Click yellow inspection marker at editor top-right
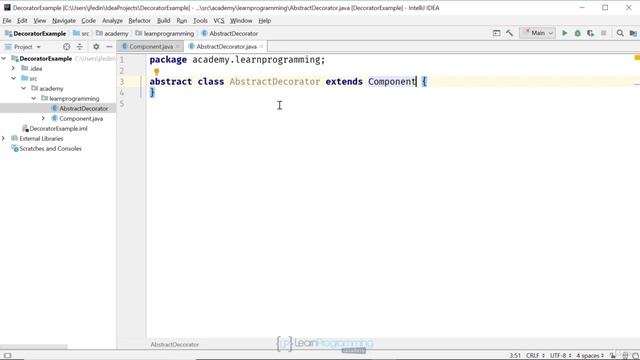 pyautogui.click(x=637, y=58)
